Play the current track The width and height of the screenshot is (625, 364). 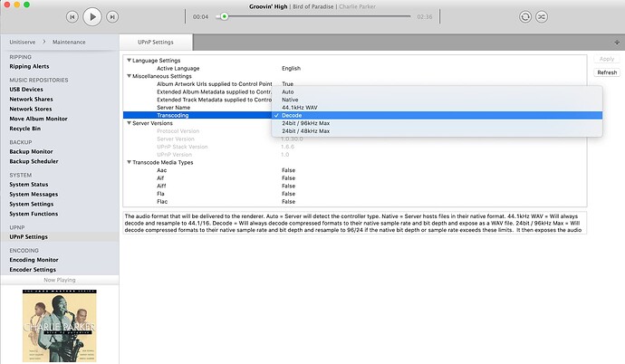[92, 16]
